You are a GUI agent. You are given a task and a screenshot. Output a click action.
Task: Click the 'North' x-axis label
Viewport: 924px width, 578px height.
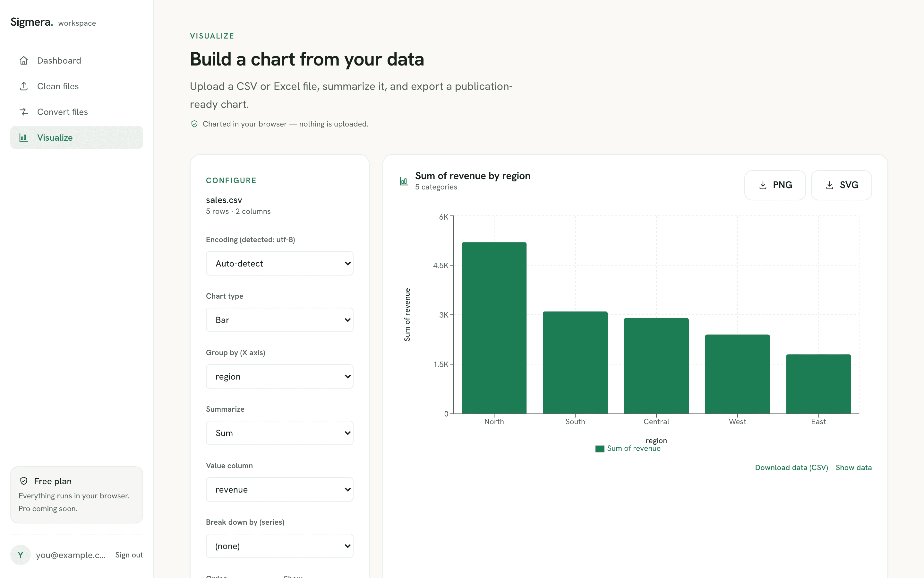494,421
